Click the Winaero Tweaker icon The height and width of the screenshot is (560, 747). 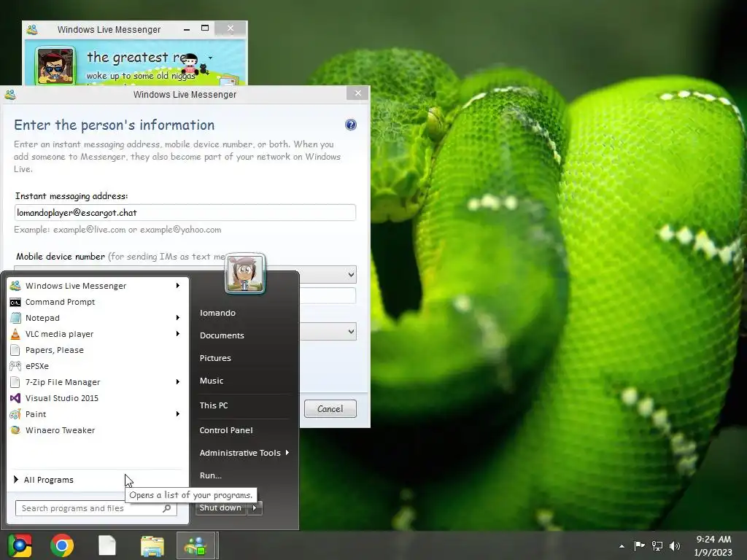pyautogui.click(x=15, y=430)
